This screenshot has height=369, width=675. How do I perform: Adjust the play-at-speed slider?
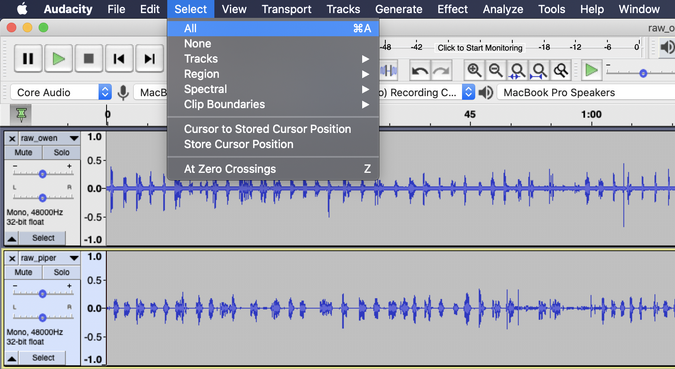tap(643, 73)
